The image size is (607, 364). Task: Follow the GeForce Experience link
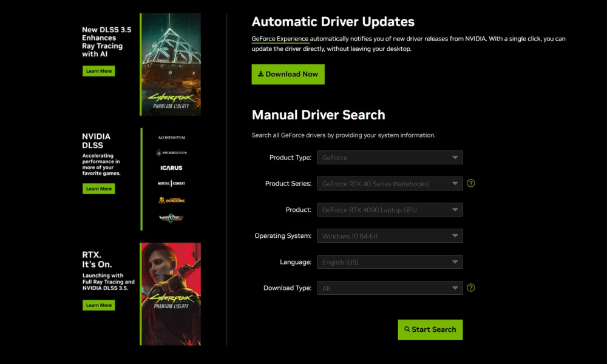point(280,39)
